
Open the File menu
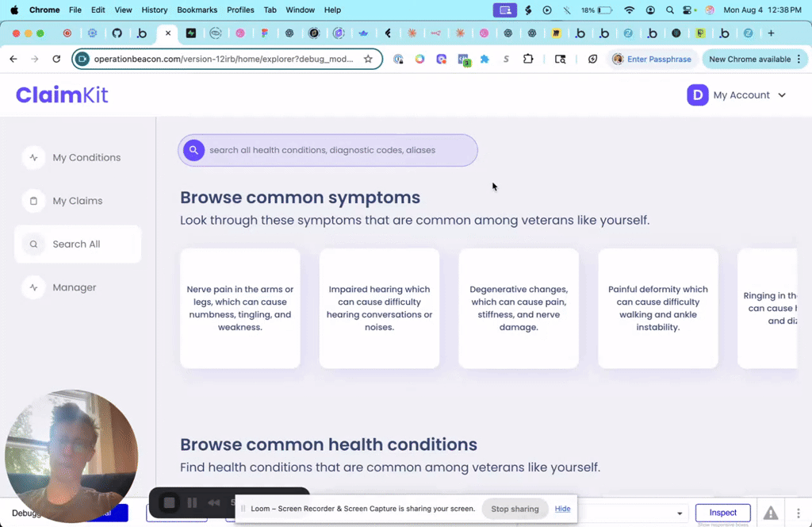click(75, 10)
